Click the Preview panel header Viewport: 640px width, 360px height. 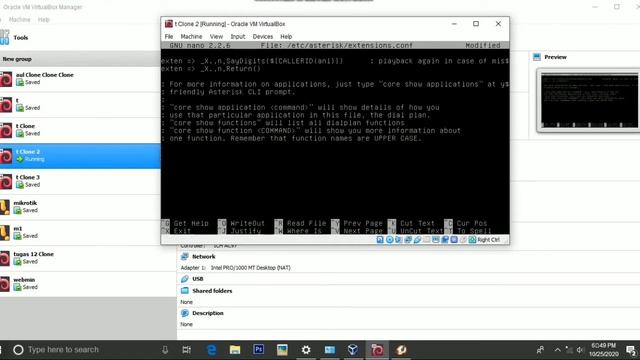click(x=555, y=57)
